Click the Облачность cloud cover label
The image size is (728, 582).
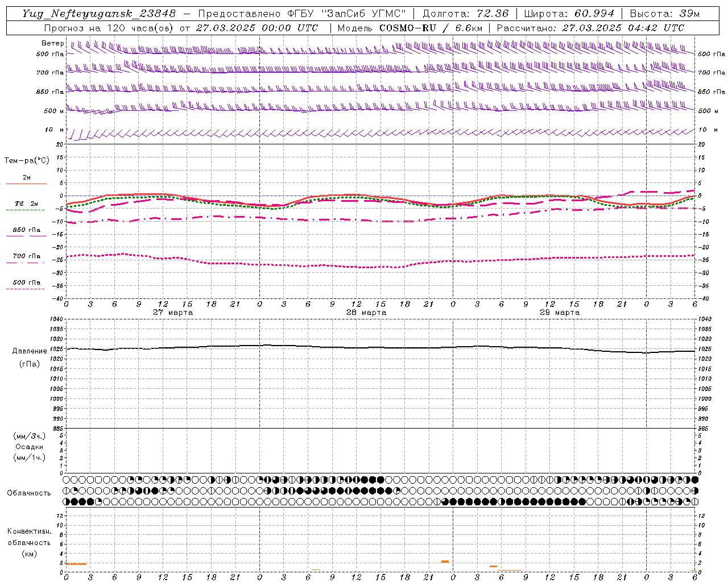(x=29, y=493)
